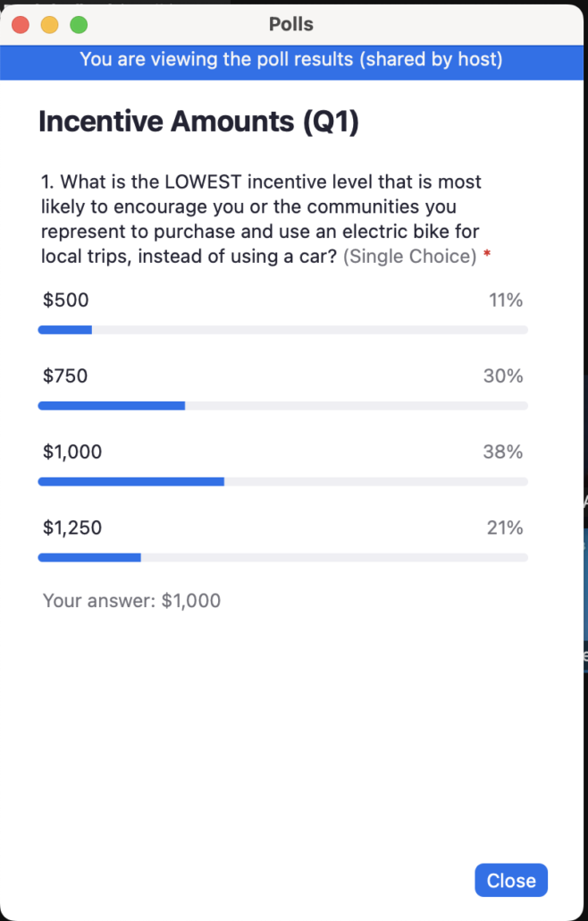
Task: Click the green zoom window control
Action: [79, 24]
